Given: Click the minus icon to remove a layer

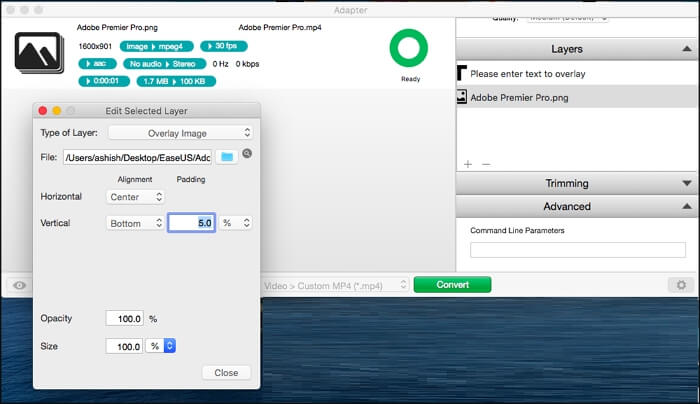Looking at the screenshot, I should click(x=486, y=163).
